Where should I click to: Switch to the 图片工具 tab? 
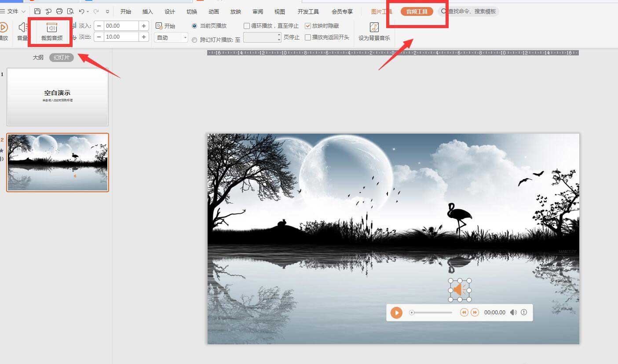click(382, 11)
